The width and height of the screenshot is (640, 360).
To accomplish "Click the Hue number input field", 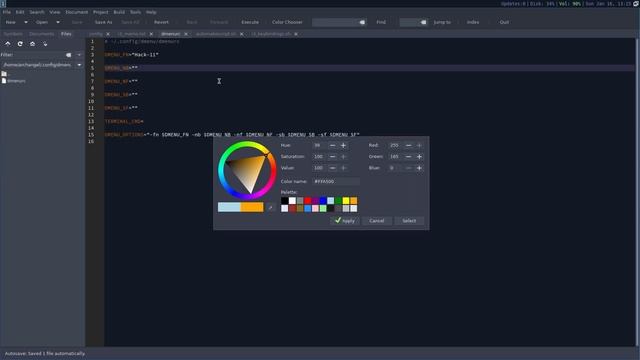I will (320, 145).
